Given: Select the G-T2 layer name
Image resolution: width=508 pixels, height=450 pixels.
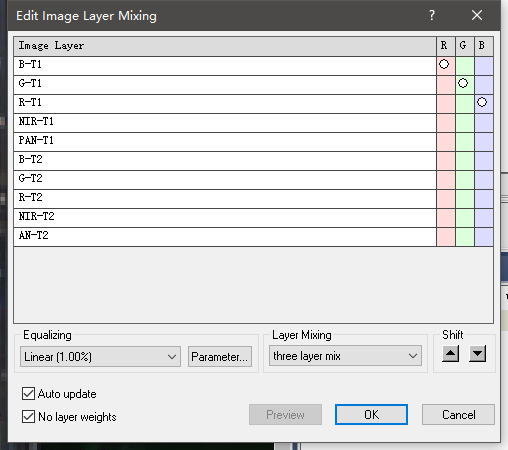Looking at the screenshot, I should 31,178.
